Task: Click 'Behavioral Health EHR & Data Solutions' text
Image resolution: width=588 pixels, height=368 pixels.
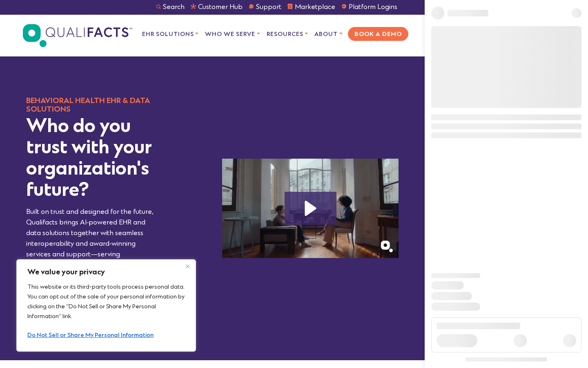Action: click(x=88, y=105)
